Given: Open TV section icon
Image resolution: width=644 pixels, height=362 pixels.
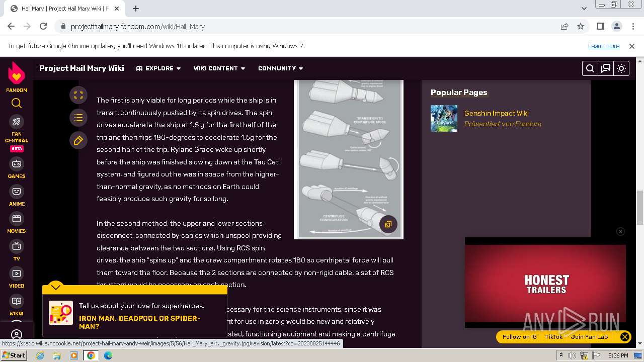Looking at the screenshot, I should (x=17, y=246).
